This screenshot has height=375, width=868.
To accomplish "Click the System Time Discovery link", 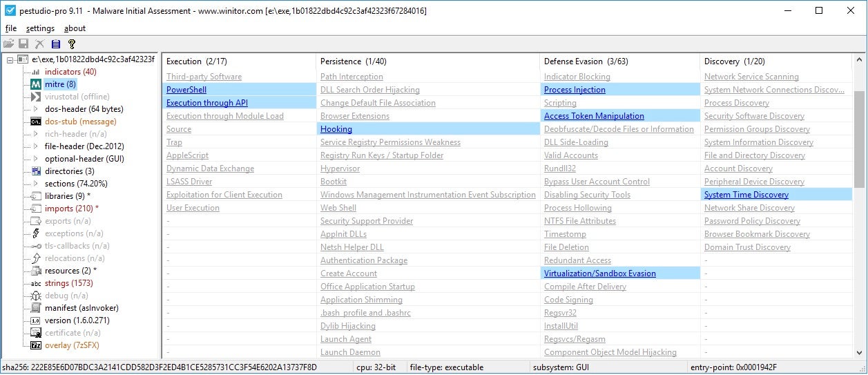I will 746,195.
